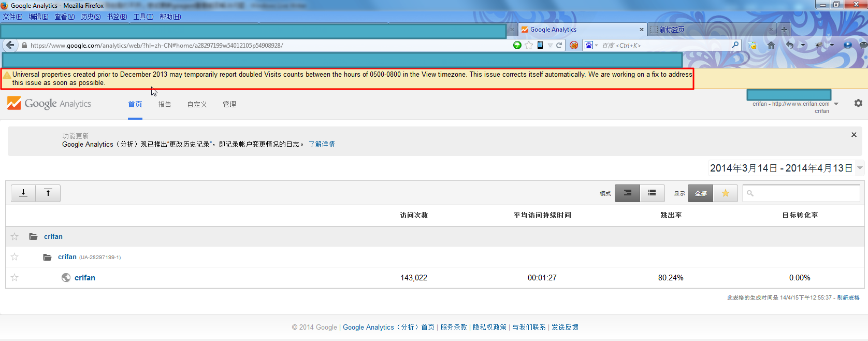Open the 隐私权政策 footer link
Image resolution: width=868 pixels, height=341 pixels.
click(x=489, y=327)
